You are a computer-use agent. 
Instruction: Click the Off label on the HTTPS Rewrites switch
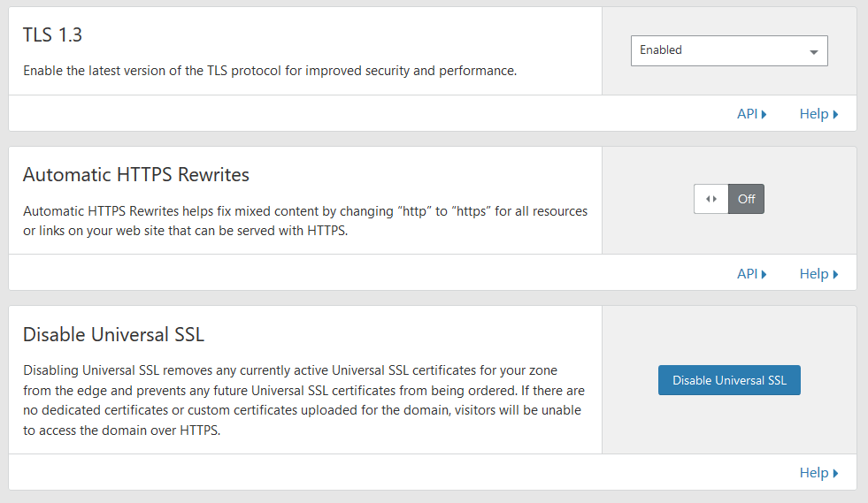(x=746, y=199)
